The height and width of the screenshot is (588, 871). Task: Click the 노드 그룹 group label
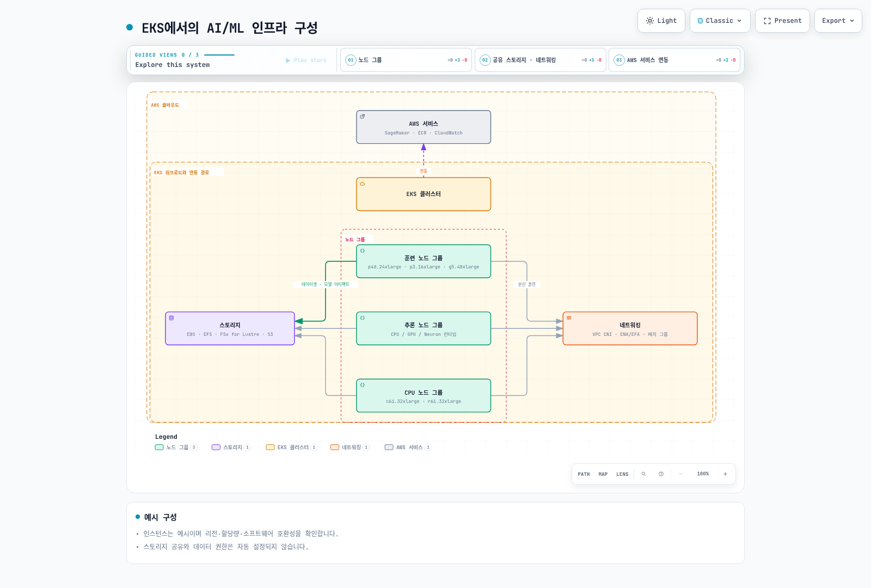click(355, 240)
